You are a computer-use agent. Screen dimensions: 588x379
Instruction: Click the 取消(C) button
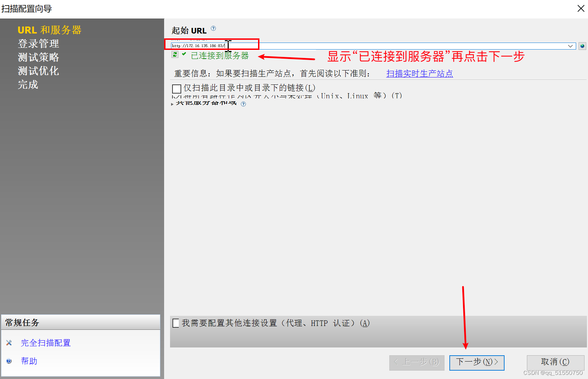click(555, 363)
